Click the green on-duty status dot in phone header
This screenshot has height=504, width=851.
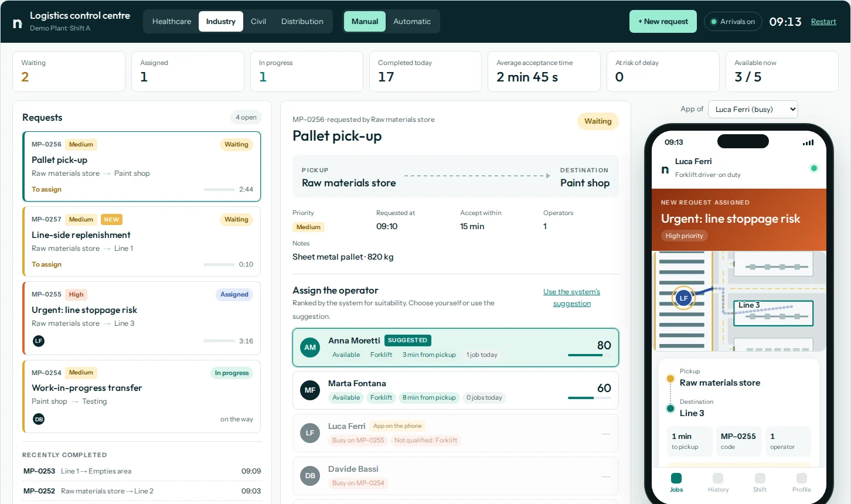[x=813, y=168]
